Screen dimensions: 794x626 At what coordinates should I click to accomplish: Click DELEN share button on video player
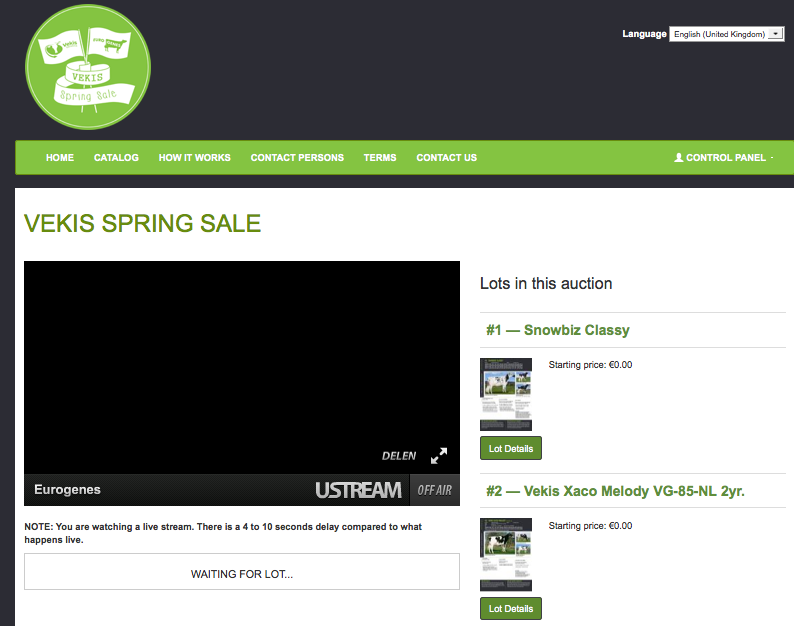(x=399, y=456)
